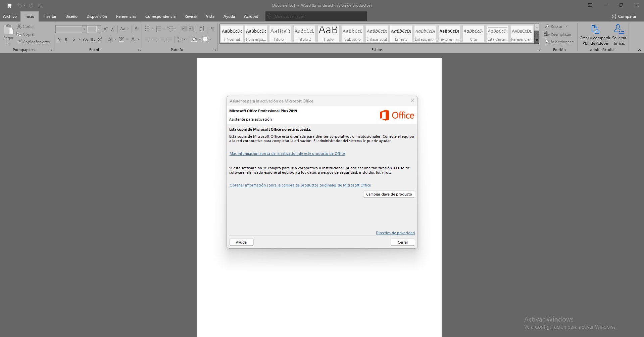Expand the text highlight color options

[127, 39]
